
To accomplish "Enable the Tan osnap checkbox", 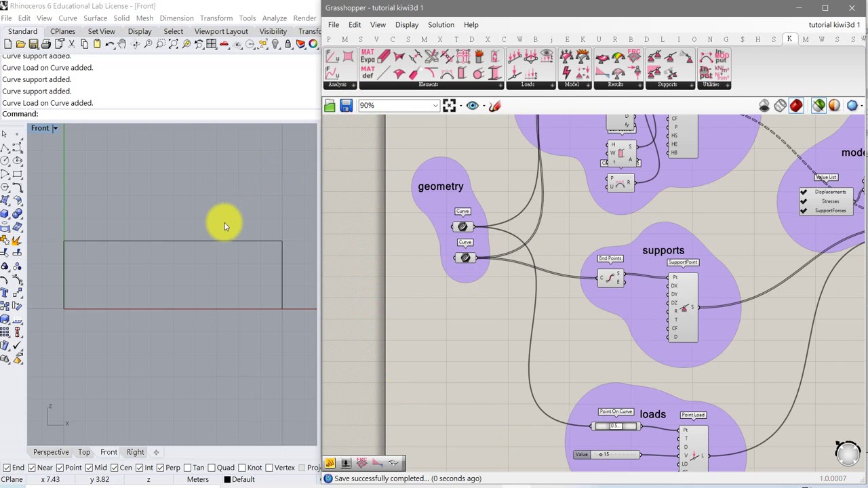I will pos(188,468).
